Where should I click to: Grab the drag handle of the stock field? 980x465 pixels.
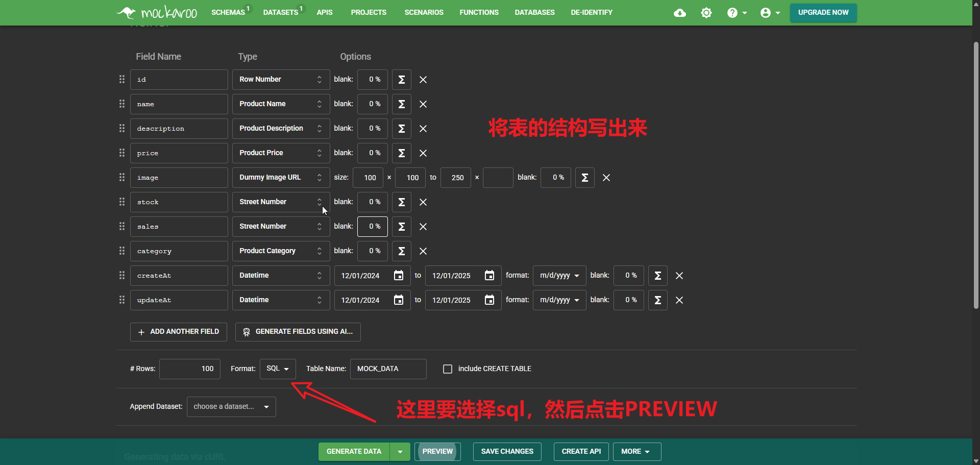(x=122, y=202)
